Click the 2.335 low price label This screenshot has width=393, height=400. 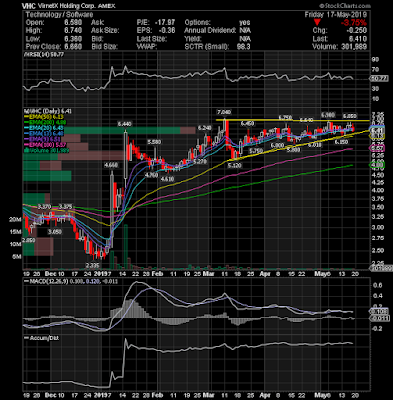tap(93, 265)
